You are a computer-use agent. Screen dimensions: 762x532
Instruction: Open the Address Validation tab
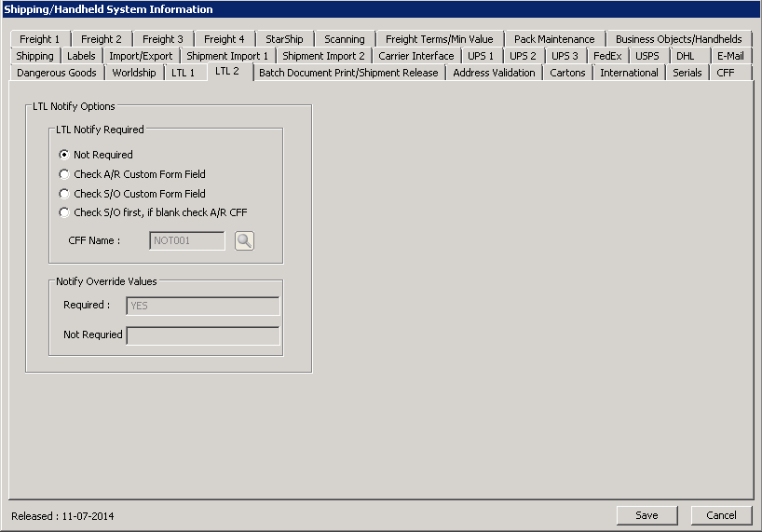(x=494, y=73)
